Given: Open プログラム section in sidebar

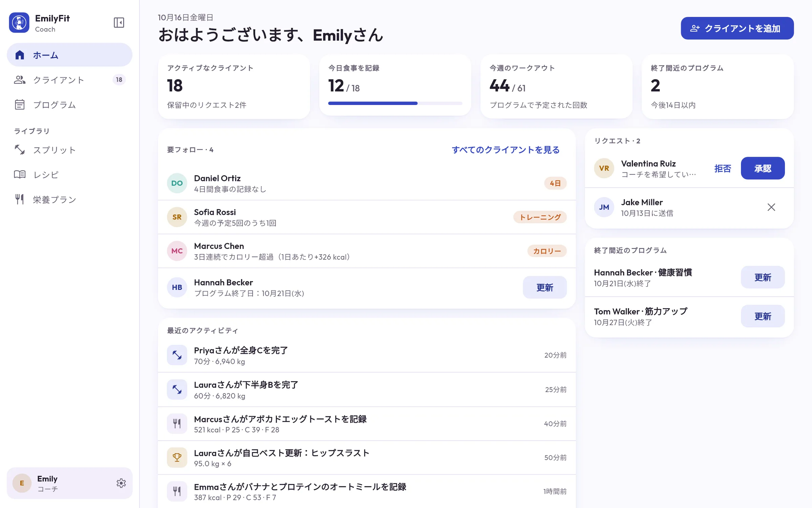Looking at the screenshot, I should [x=69, y=105].
